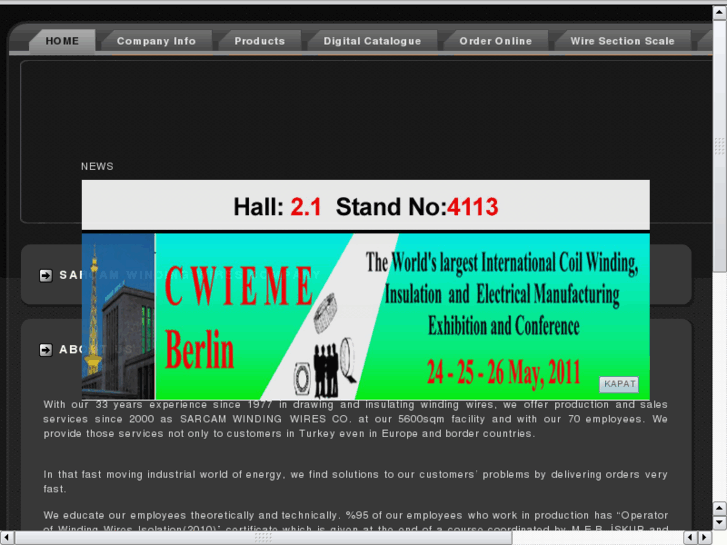Select the Order Online tab
The height and width of the screenshot is (545, 727).
[x=496, y=41]
